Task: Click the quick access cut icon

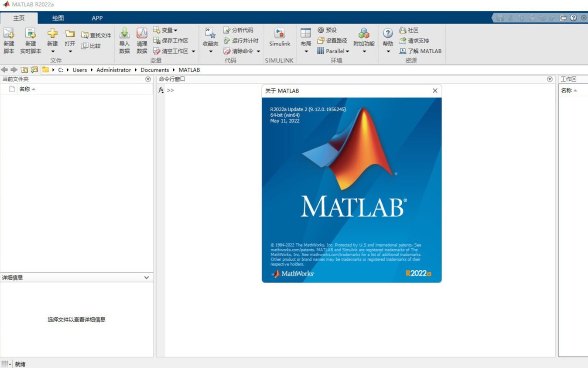Action: pos(510,18)
